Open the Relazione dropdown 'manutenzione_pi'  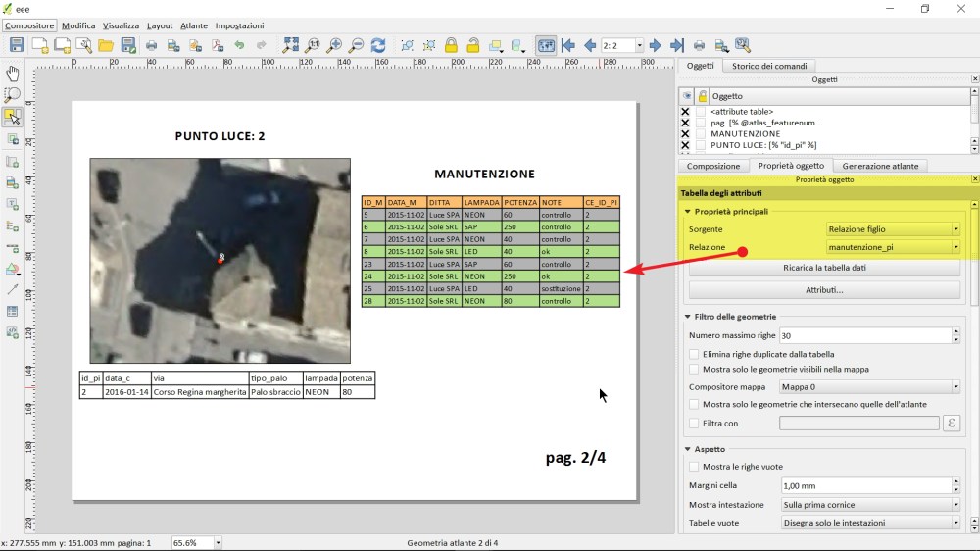pos(893,247)
